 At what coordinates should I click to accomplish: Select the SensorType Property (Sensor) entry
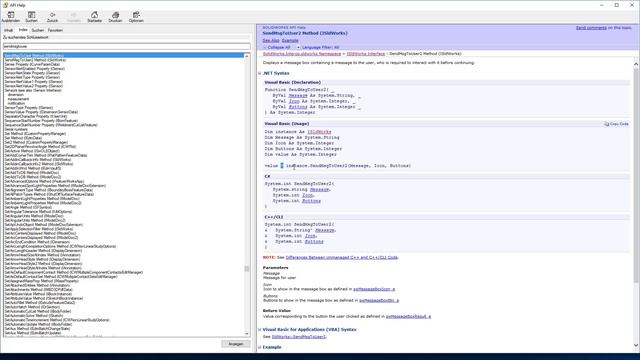click(x=29, y=108)
